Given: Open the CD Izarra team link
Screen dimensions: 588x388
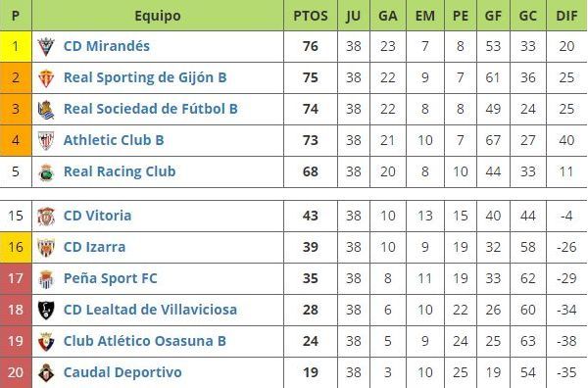Looking at the screenshot, I should [x=94, y=247].
